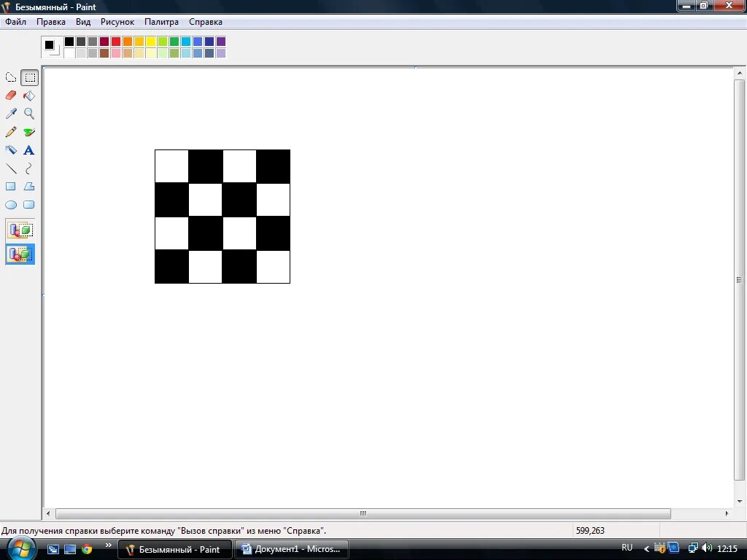Screen dimensions: 747x560
Task: Pick the pink palette color
Action: [x=116, y=52]
